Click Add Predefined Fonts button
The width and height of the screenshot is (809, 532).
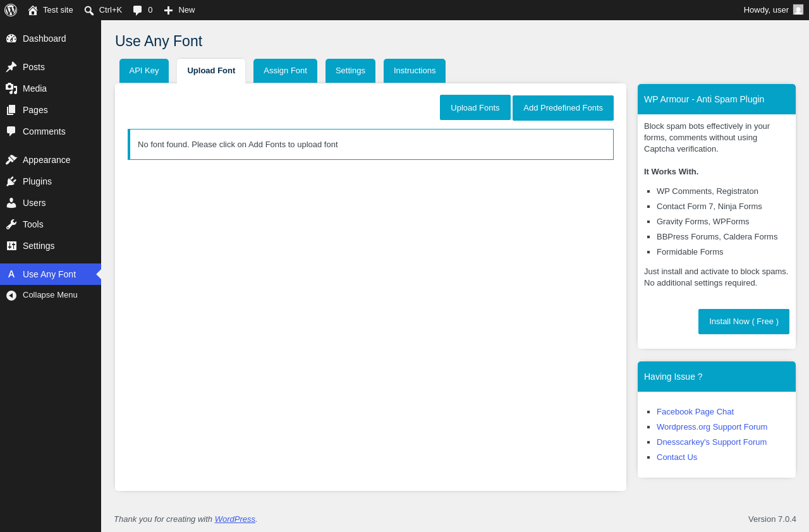click(563, 108)
